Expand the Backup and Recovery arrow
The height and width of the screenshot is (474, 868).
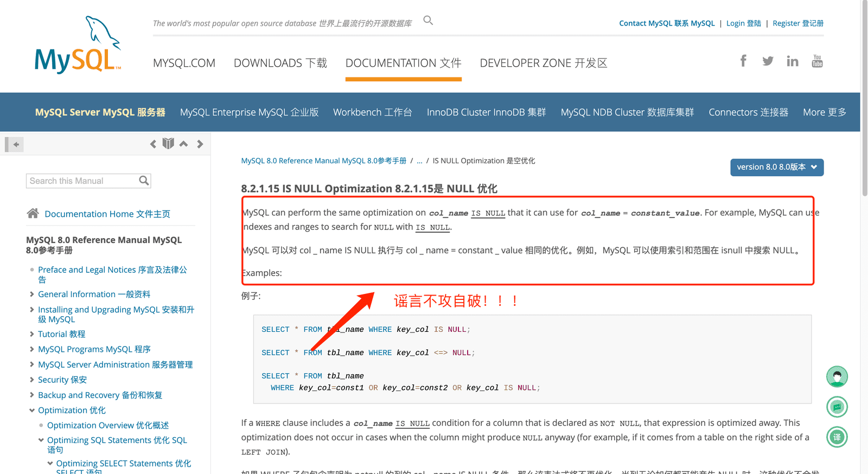[x=32, y=395]
